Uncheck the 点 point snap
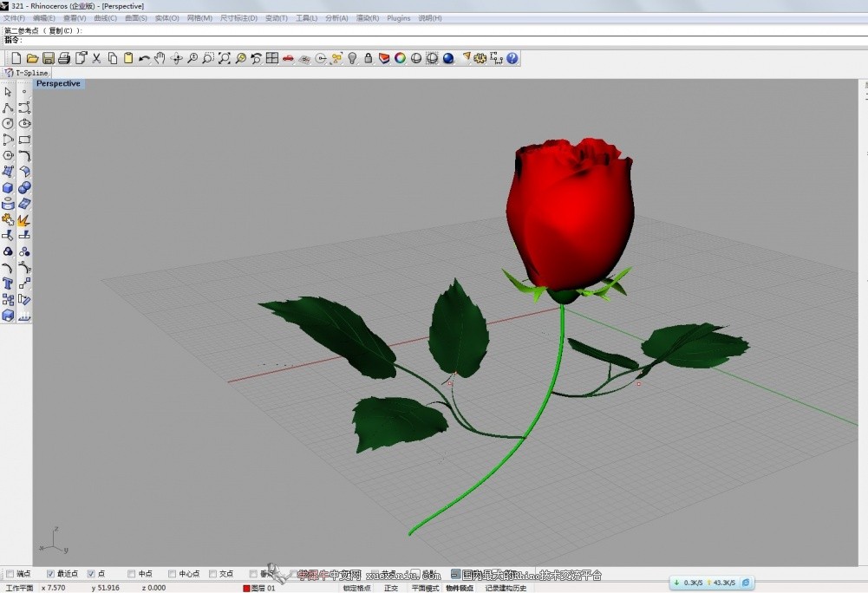 (x=91, y=574)
